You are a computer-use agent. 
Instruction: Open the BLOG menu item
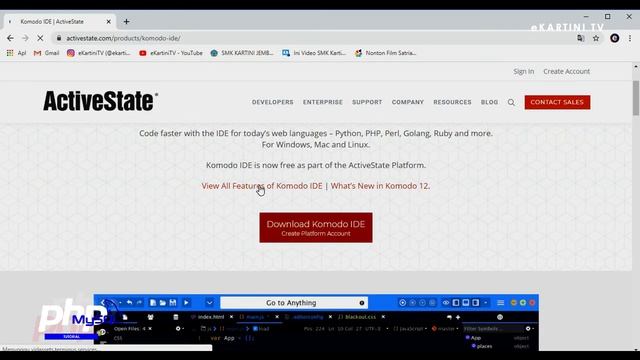(x=489, y=102)
